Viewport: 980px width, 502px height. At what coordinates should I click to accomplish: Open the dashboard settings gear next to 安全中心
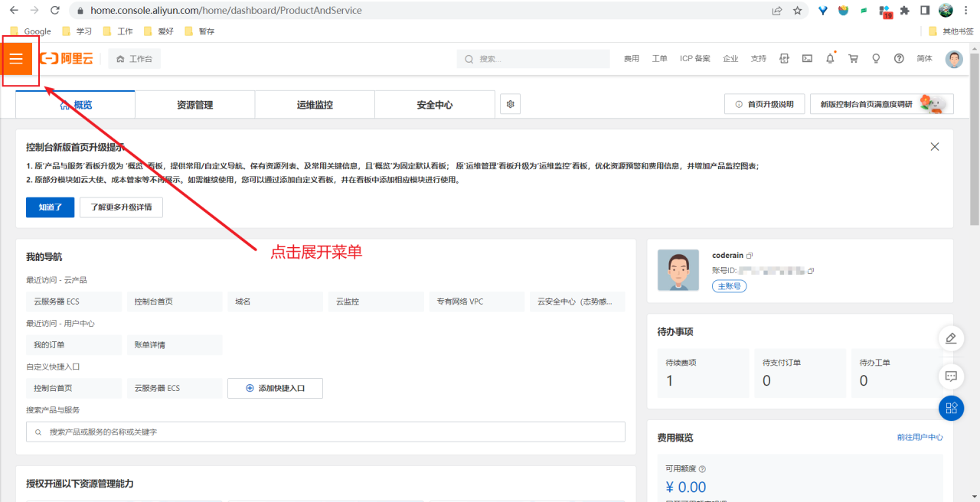(x=510, y=104)
